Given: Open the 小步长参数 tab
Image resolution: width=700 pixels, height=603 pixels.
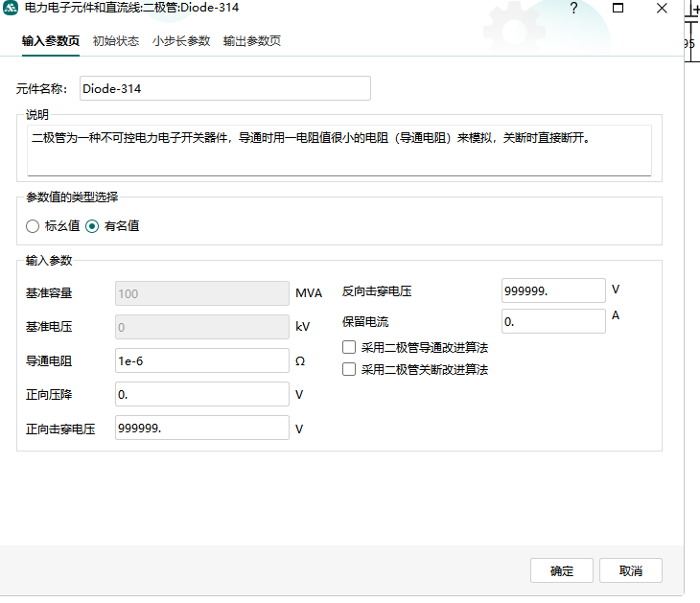Looking at the screenshot, I should (181, 41).
